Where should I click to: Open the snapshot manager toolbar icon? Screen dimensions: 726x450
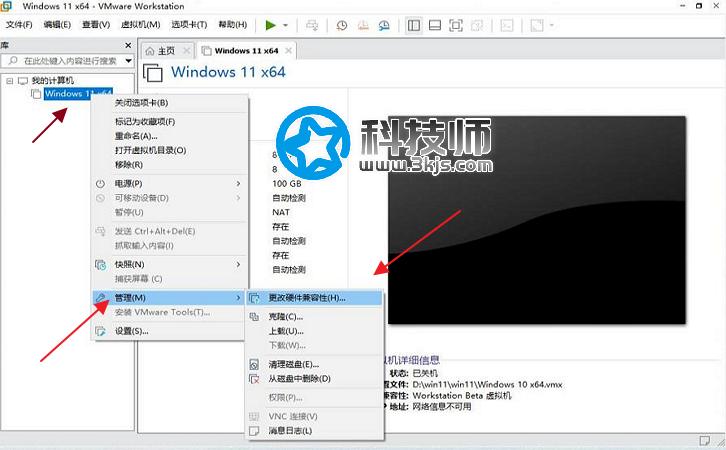[x=384, y=25]
